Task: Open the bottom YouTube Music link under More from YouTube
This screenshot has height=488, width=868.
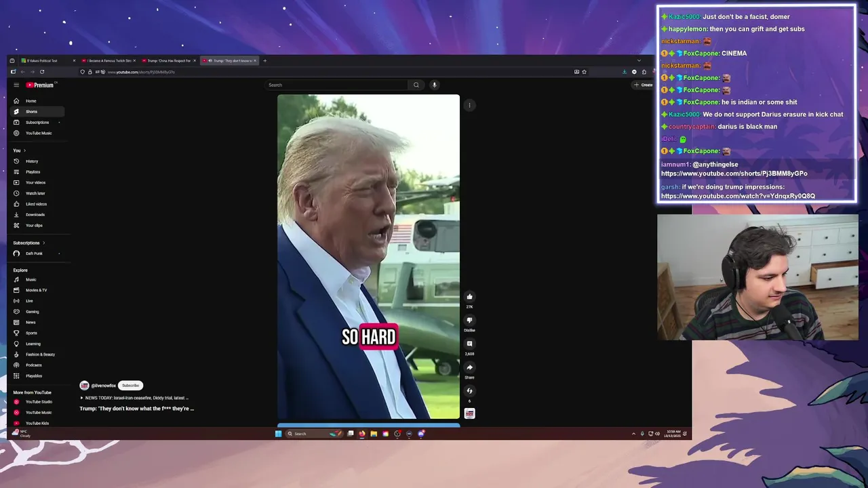Action: [37, 412]
